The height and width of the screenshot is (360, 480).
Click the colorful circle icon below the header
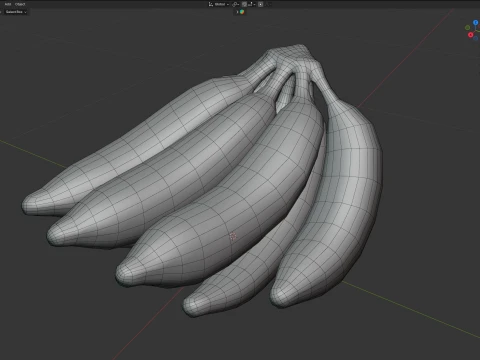tap(242, 12)
